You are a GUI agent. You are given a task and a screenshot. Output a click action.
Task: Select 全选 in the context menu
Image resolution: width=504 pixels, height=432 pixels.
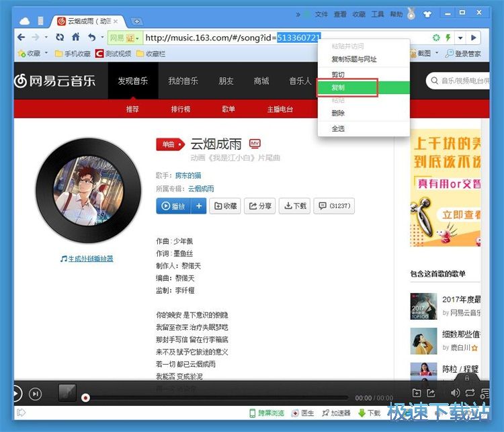click(x=364, y=128)
